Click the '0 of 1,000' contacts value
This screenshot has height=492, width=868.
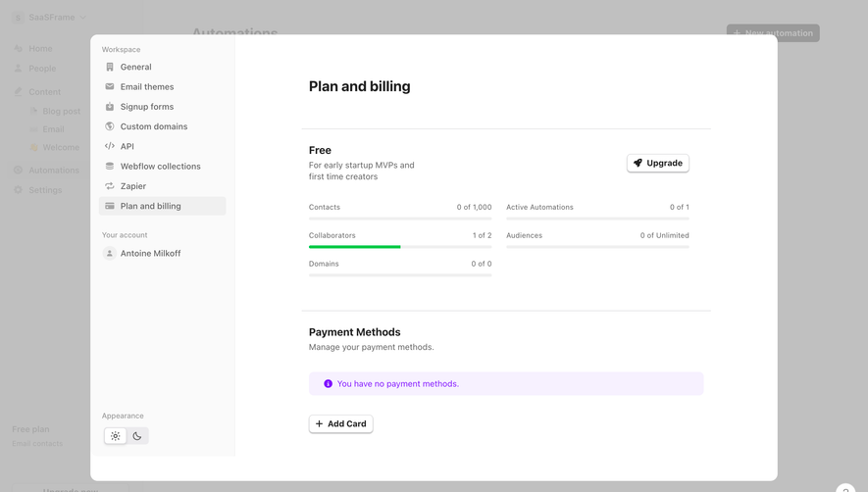pos(474,207)
